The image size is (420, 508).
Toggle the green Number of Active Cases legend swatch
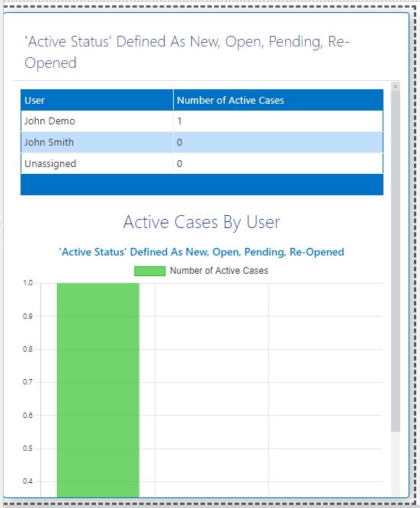click(x=149, y=271)
